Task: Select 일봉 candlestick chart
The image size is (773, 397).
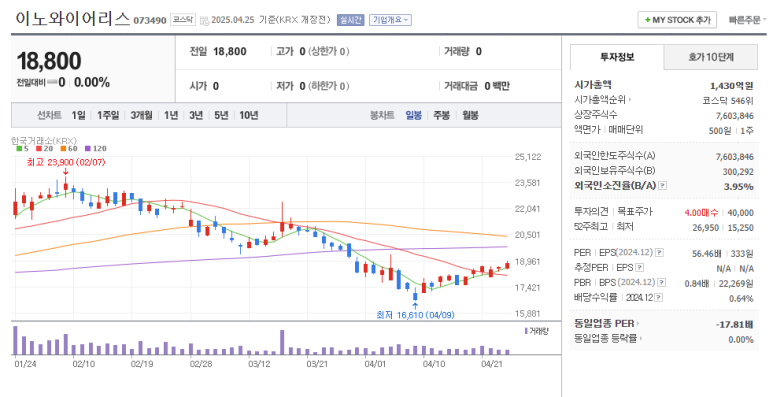Action: [414, 115]
